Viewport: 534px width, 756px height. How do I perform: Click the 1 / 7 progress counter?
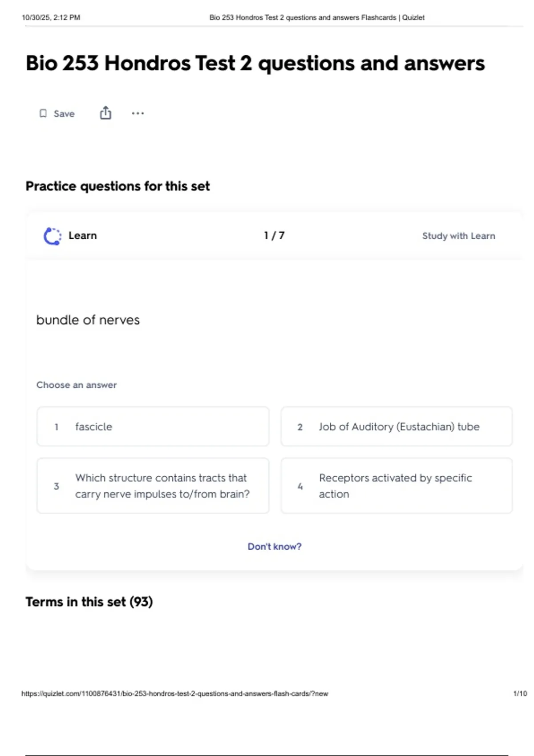274,235
